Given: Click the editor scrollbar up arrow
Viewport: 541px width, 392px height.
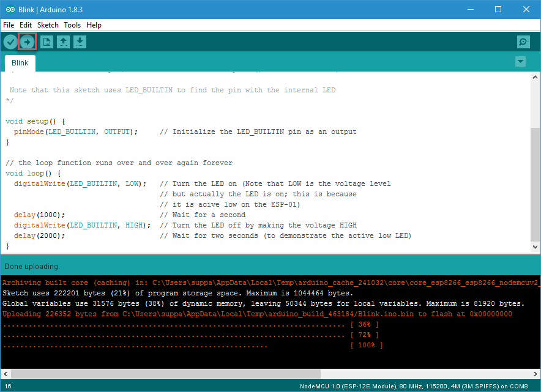Looking at the screenshot, I should [535, 77].
